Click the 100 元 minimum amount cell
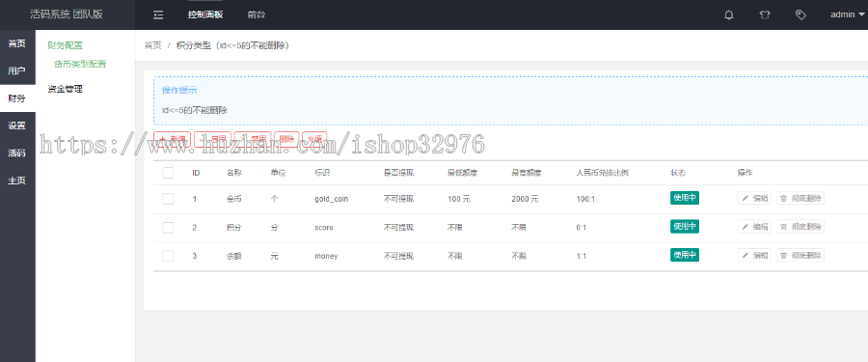 pos(459,199)
